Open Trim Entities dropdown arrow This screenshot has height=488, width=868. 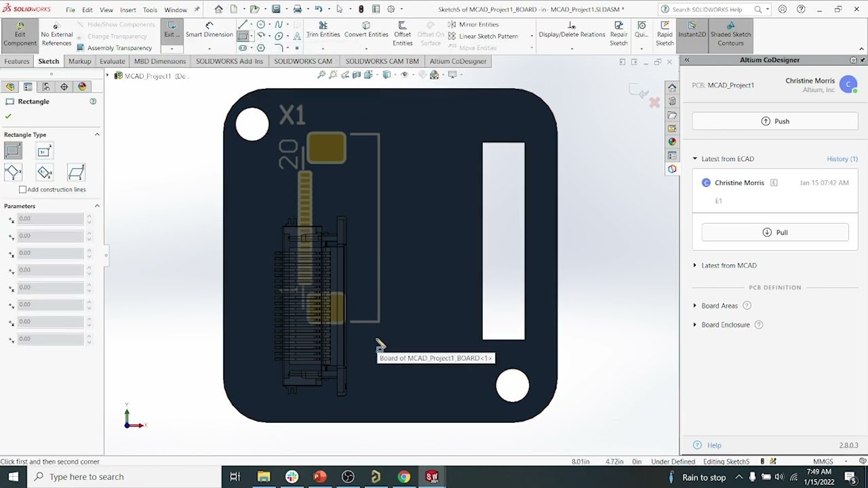323,48
